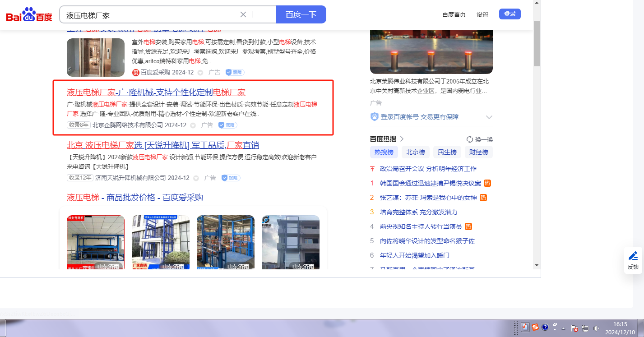644x337 pixels.
Task: Open dropdown arrow after 百度爱采购 2024-12
Action: point(201,73)
